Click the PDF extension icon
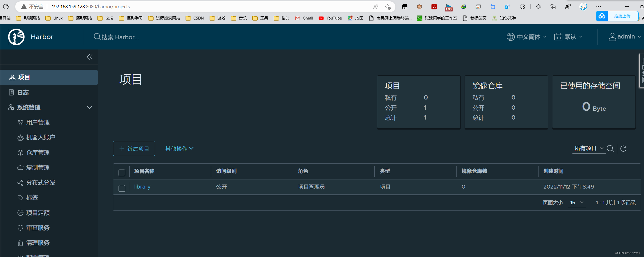This screenshot has height=257, width=644. tap(434, 7)
